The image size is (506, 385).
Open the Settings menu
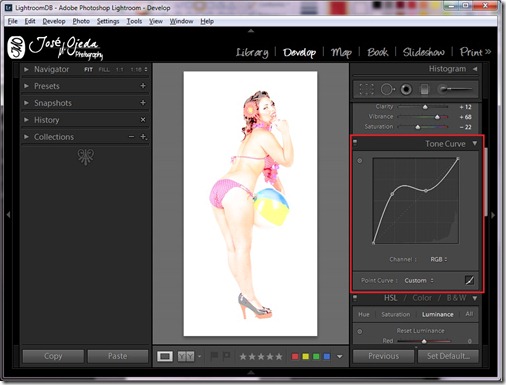[x=108, y=21]
